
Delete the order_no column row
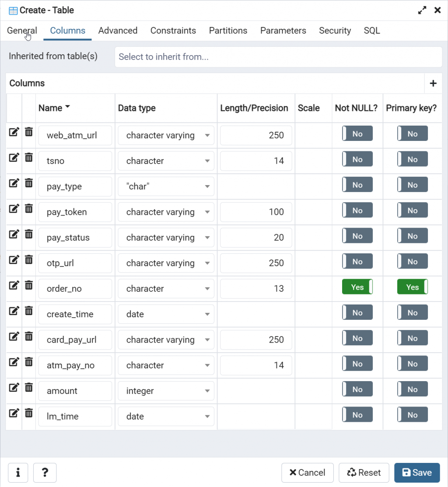point(28,285)
